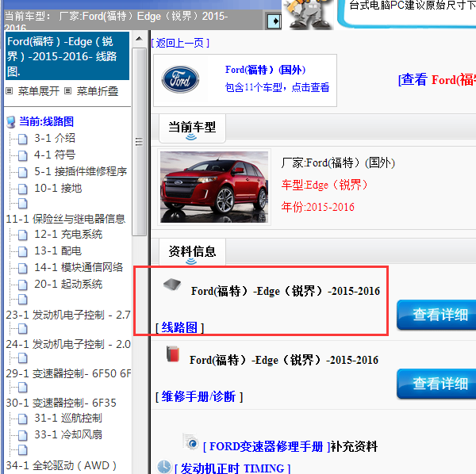Image resolution: width=476 pixels, height=474 pixels.
Task: Click 查看详细 button for 线路图
Action: [x=436, y=315]
